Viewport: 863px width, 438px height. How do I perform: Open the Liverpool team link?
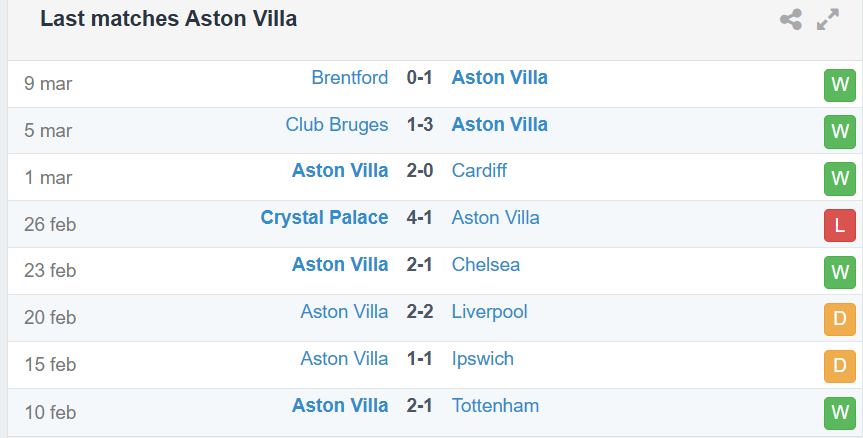tap(489, 313)
